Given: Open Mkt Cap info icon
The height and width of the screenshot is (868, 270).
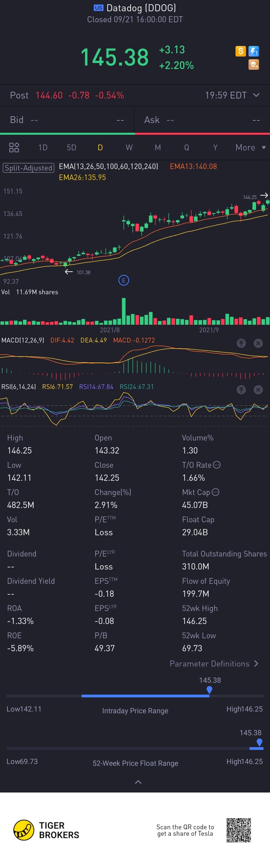Looking at the screenshot, I should [x=216, y=492].
